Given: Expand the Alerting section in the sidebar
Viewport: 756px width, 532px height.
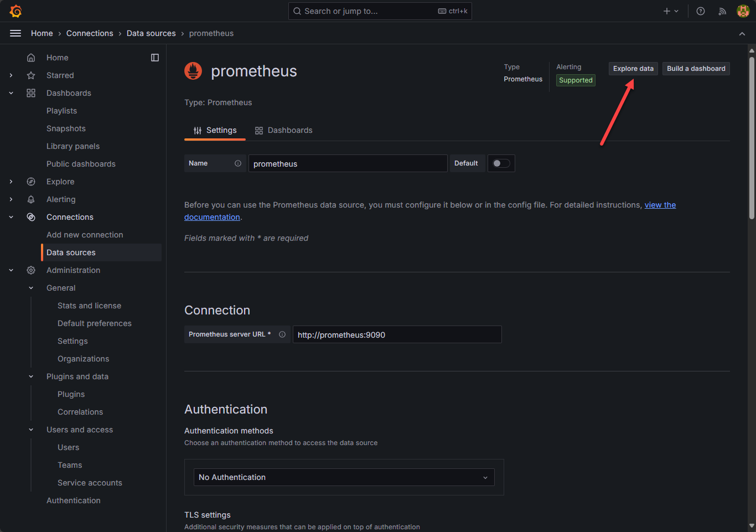Looking at the screenshot, I should pyautogui.click(x=11, y=199).
